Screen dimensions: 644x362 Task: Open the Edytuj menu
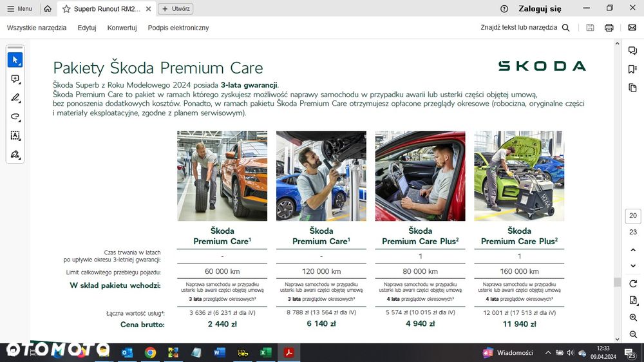87,28
